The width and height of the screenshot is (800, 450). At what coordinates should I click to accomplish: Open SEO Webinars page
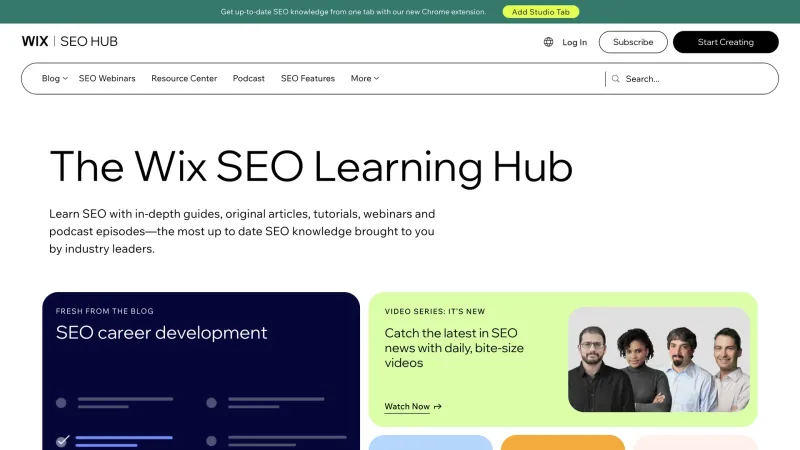click(107, 79)
